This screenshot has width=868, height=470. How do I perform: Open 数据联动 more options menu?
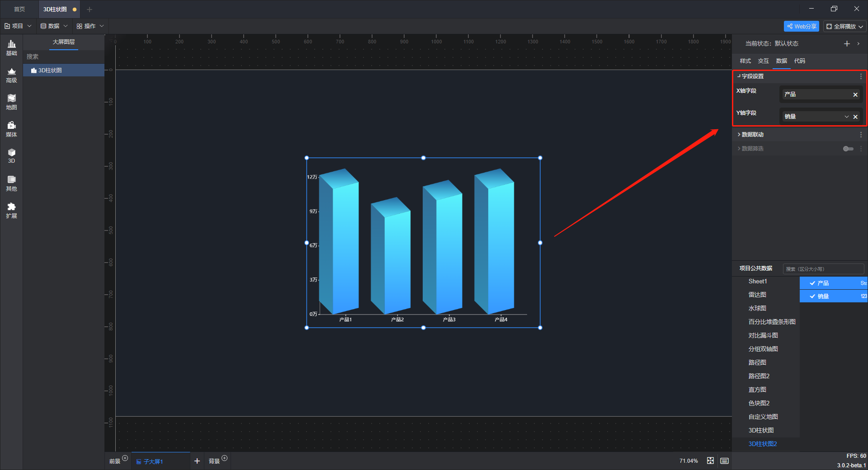(861, 135)
